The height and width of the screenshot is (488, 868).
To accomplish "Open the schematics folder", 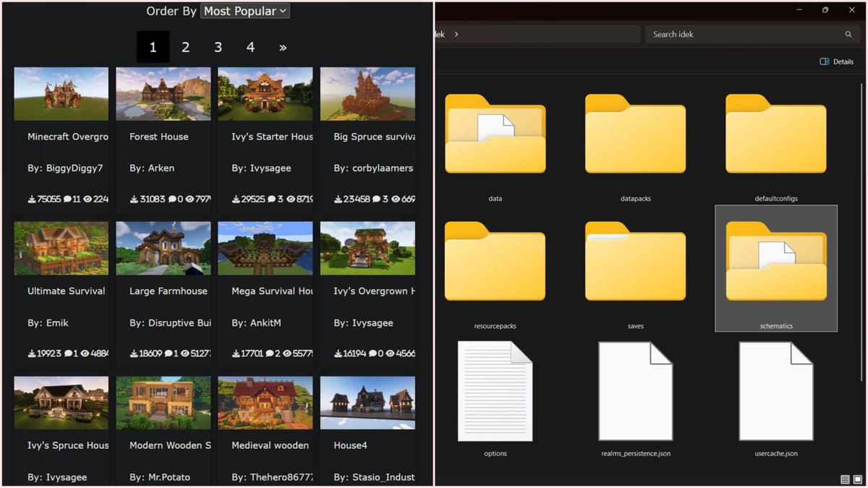I will tap(775, 267).
